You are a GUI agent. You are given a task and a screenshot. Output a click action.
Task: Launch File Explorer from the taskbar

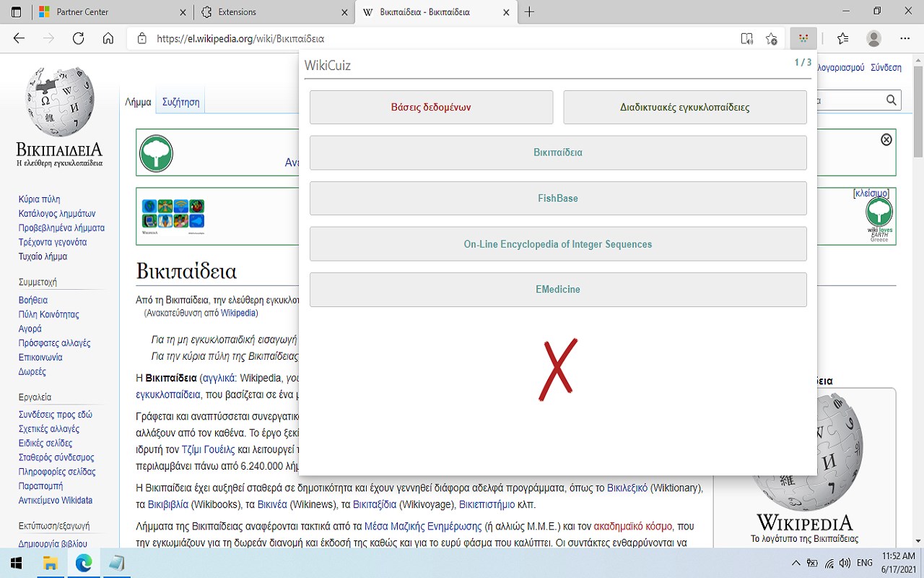coord(51,563)
